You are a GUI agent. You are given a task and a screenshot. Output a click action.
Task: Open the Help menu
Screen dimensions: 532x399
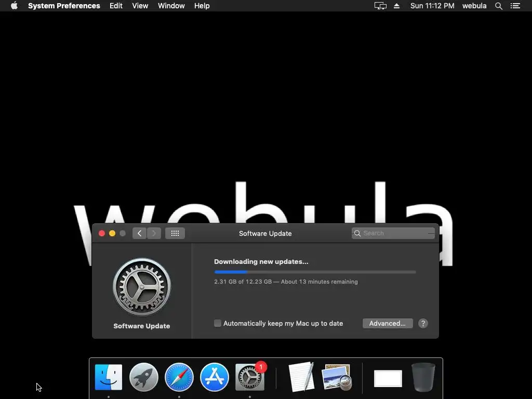tap(202, 6)
